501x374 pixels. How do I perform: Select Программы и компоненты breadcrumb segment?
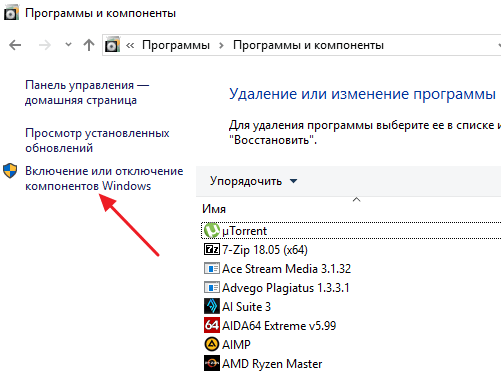[x=308, y=45]
